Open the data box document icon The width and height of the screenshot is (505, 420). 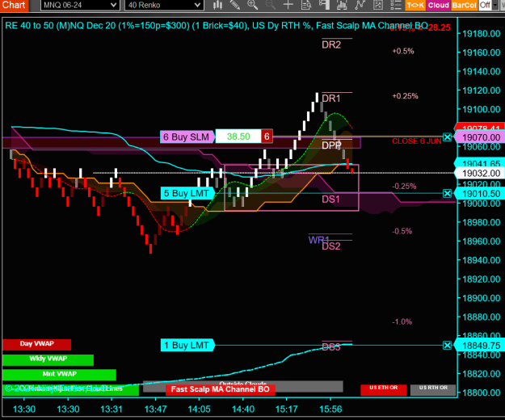tap(306, 5)
